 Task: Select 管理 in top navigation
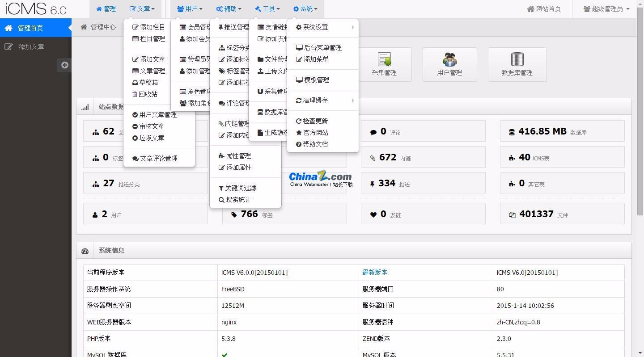(106, 9)
